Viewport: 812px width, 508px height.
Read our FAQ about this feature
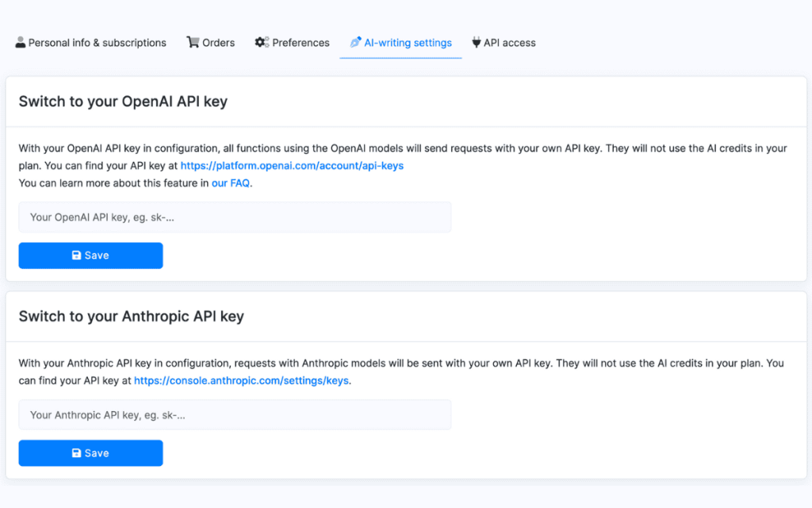pos(230,183)
